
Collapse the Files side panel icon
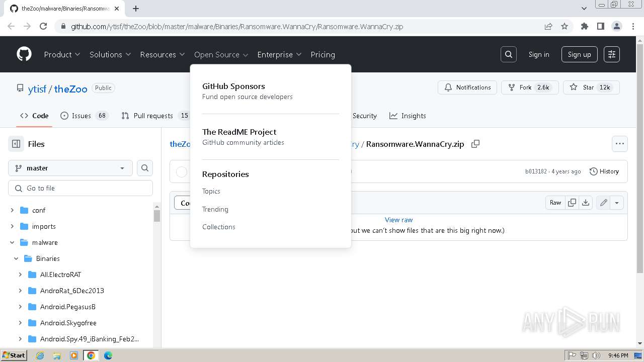(16, 144)
